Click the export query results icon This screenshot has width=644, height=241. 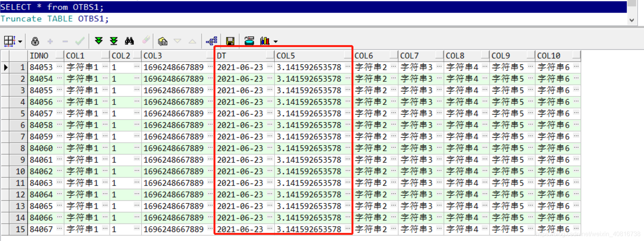(x=249, y=41)
